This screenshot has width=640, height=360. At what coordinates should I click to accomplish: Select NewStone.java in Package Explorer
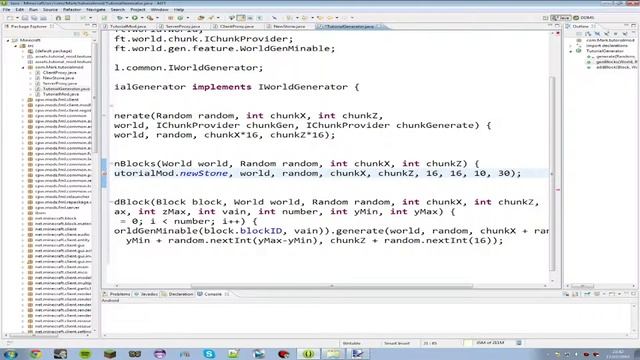pyautogui.click(x=58, y=78)
